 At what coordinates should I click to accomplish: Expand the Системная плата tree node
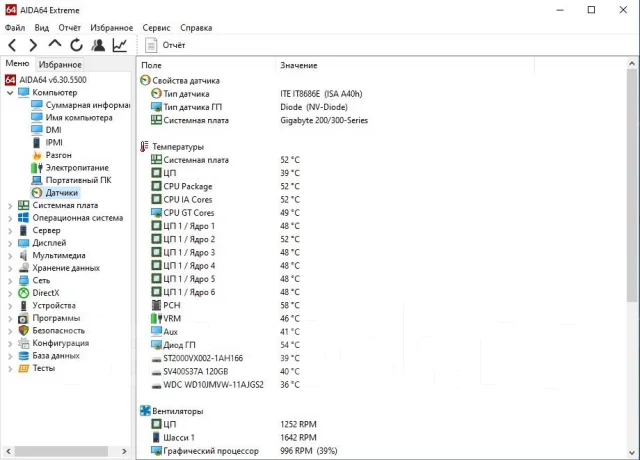[10, 206]
